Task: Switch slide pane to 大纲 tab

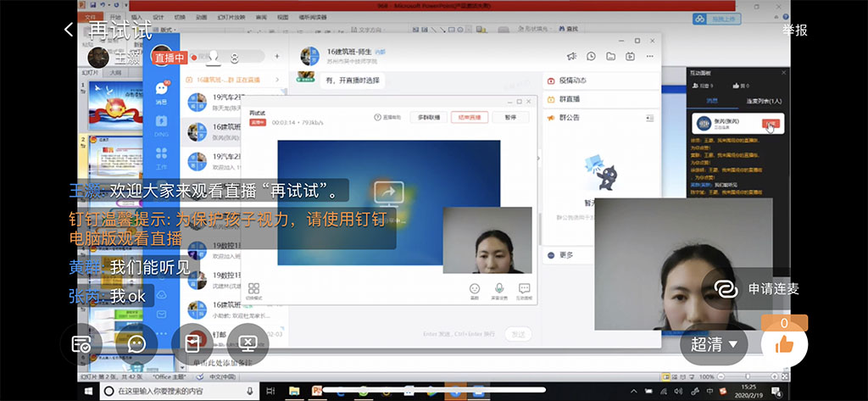Action: (115, 73)
